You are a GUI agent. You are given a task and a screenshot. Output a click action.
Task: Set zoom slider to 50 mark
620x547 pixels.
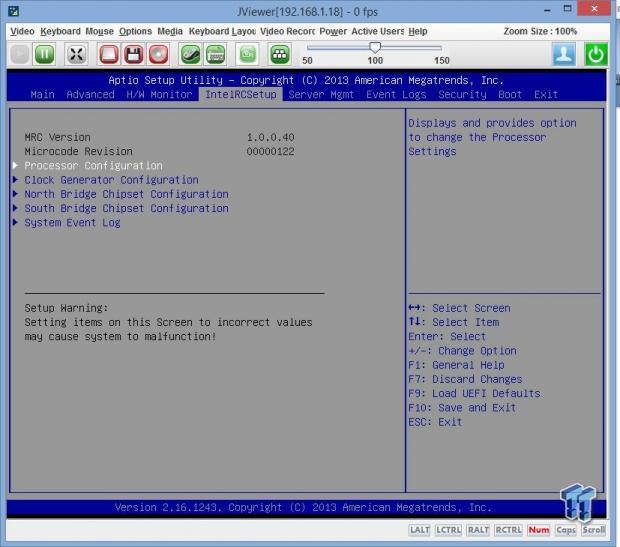coord(307,60)
